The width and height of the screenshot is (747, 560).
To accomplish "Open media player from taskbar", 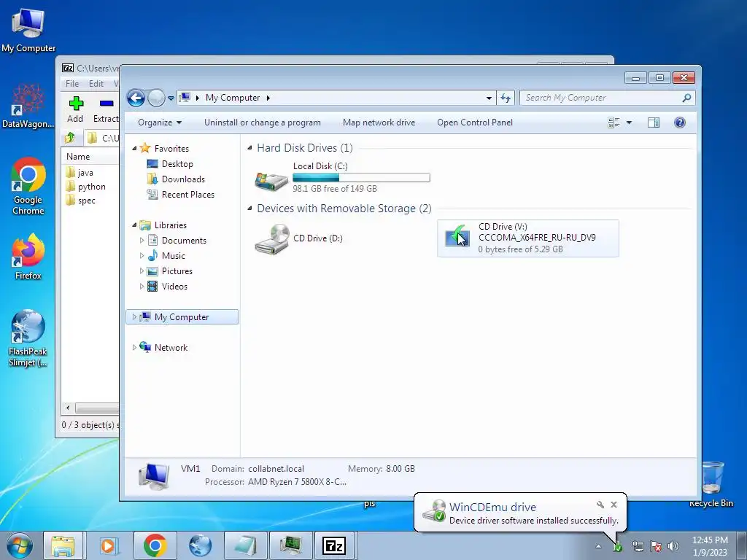I will tap(109, 545).
